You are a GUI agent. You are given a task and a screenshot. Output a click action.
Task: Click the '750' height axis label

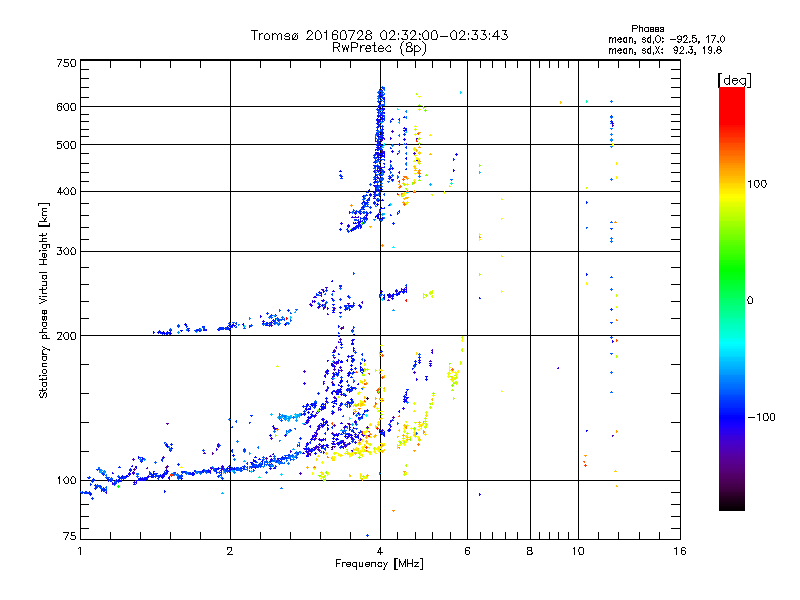tap(66, 63)
